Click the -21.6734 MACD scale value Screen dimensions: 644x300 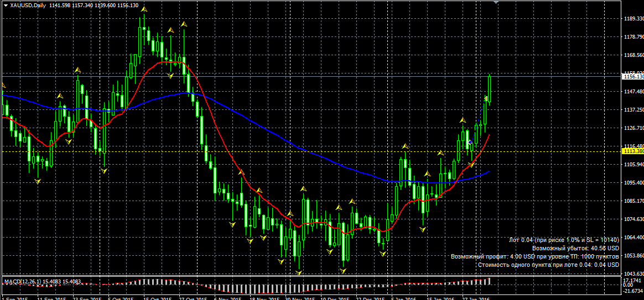point(632,291)
